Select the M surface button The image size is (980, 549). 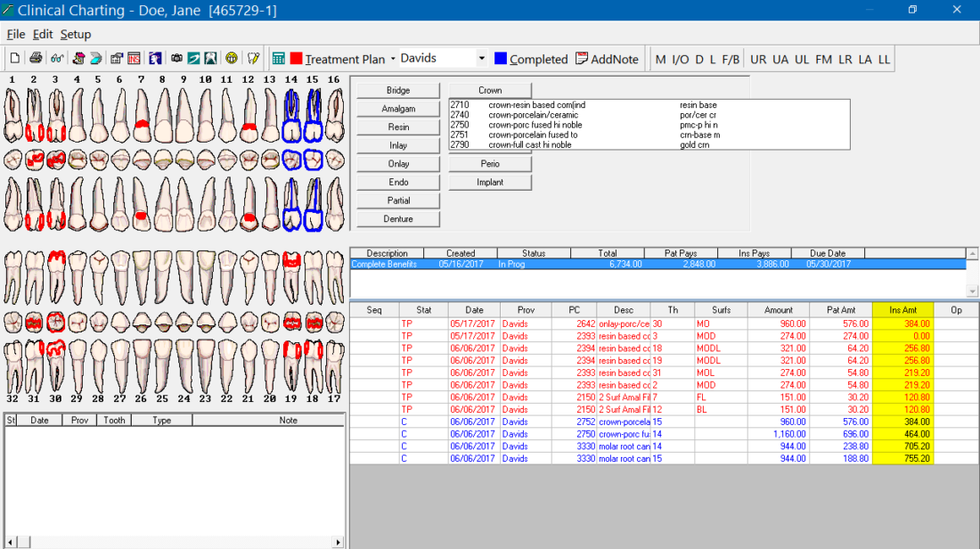pyautogui.click(x=661, y=60)
